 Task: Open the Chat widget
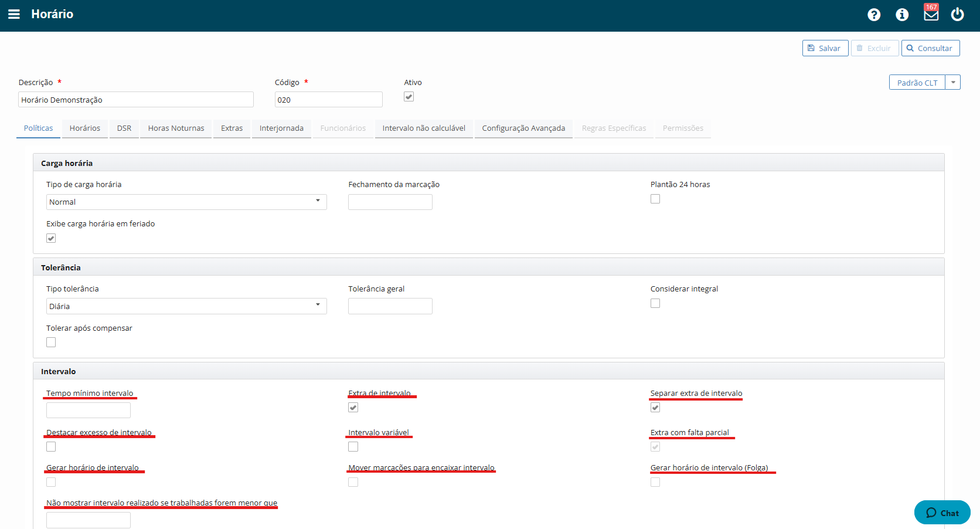pos(942,513)
